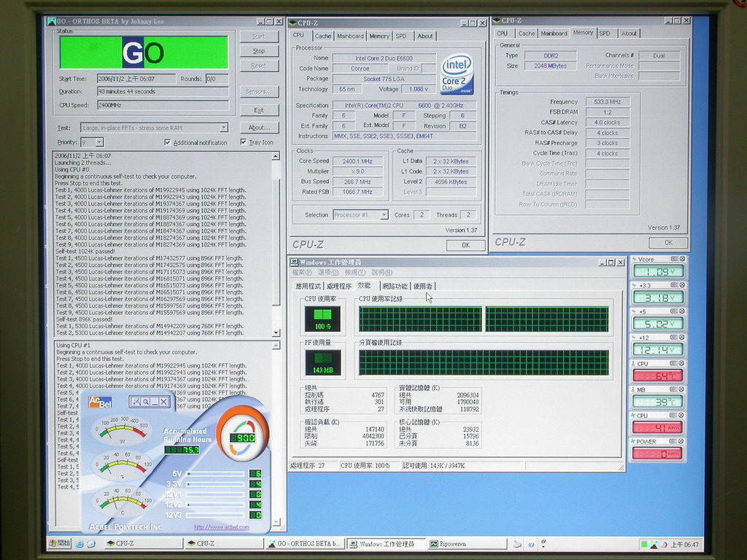
Task: Open the www.acbel.com link
Action: pyautogui.click(x=222, y=527)
